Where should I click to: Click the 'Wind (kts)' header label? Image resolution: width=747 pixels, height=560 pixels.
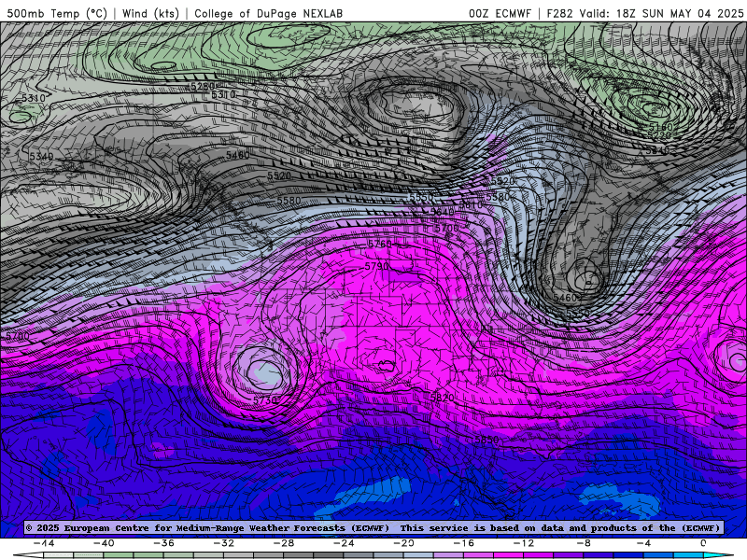pos(150,13)
